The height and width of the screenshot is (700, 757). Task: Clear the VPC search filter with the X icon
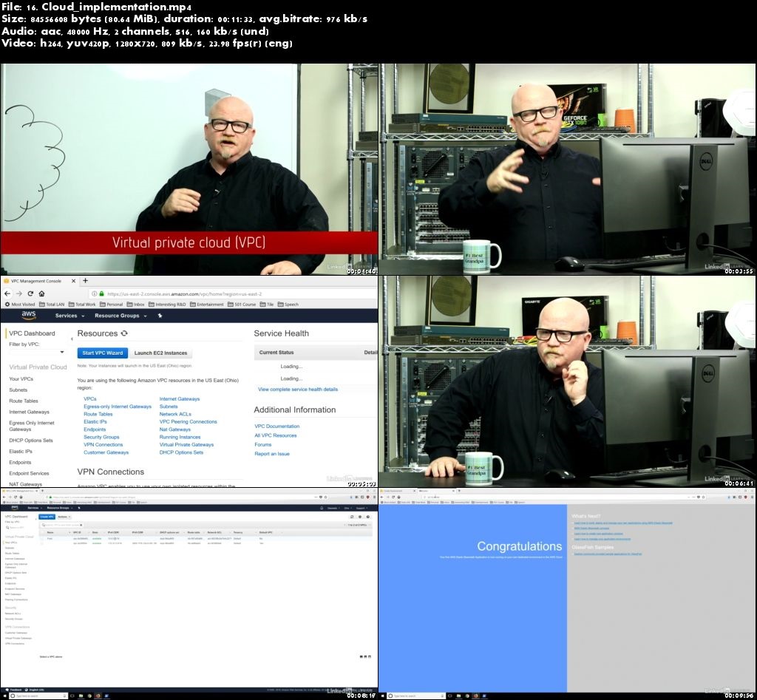tap(81, 525)
